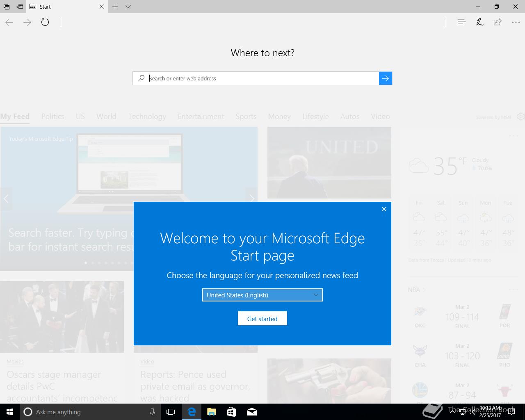Open Mail app from taskbar
525x420 pixels.
[251, 412]
